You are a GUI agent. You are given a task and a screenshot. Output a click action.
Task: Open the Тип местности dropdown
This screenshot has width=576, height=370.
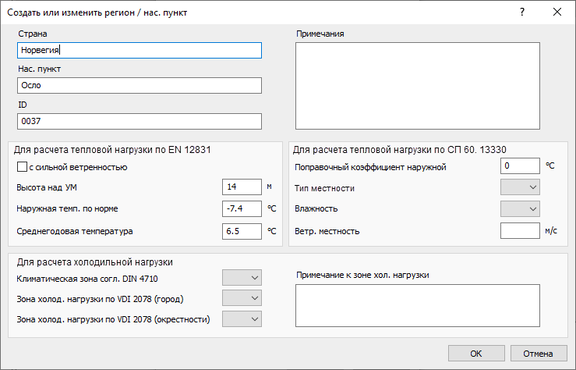coord(520,187)
